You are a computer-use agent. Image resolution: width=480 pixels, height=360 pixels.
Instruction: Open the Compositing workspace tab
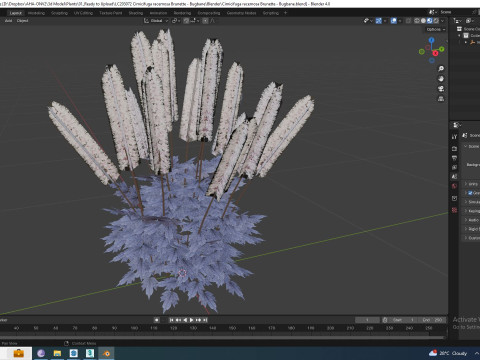pos(209,13)
